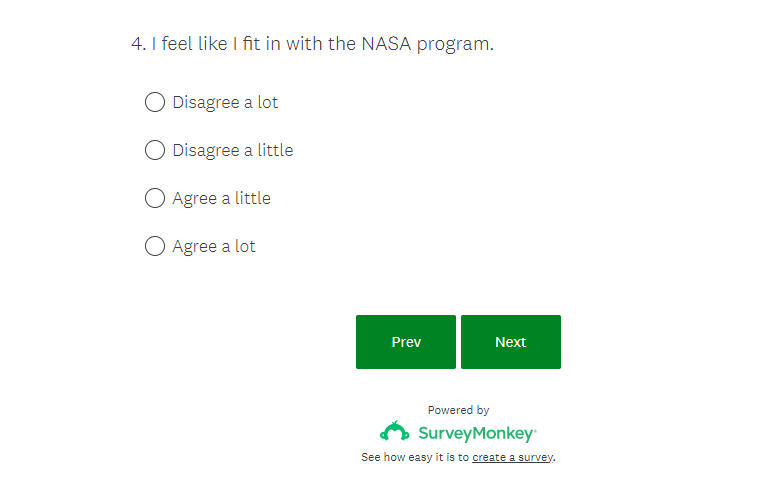
Task: Click the 'Powered by' caption
Action: tap(458, 410)
